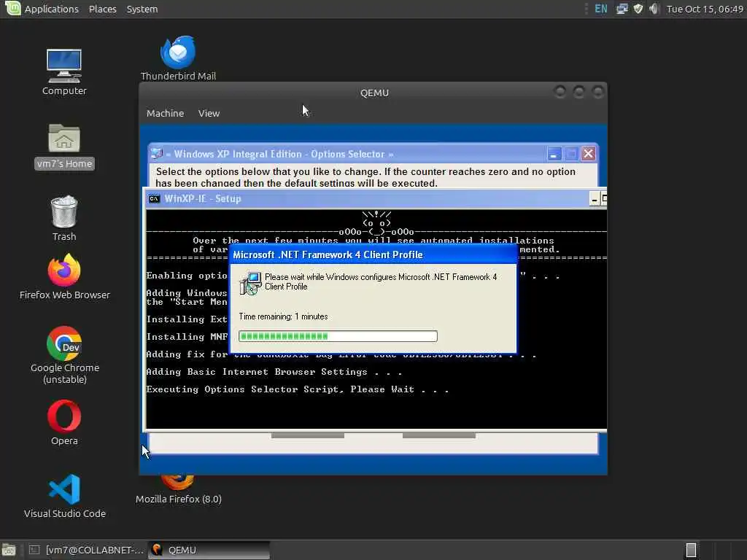Click the EN keyboard layout indicator
Viewport: 747px width, 560px height.
pos(601,9)
